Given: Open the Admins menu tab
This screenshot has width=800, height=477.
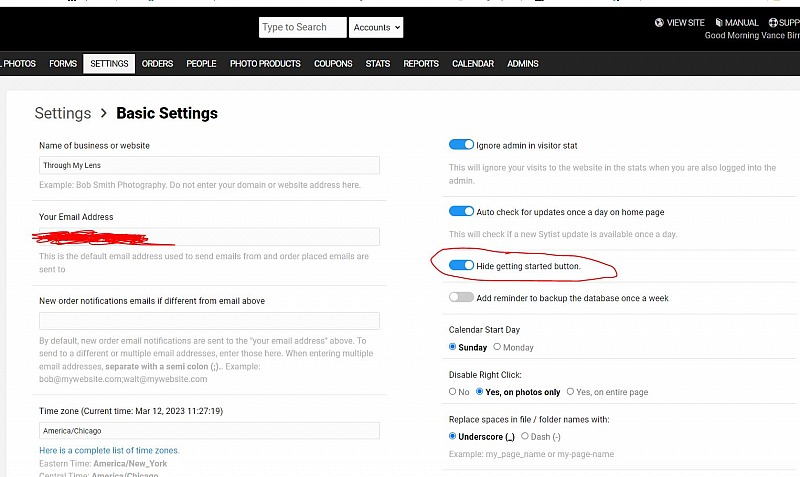Looking at the screenshot, I should point(522,64).
